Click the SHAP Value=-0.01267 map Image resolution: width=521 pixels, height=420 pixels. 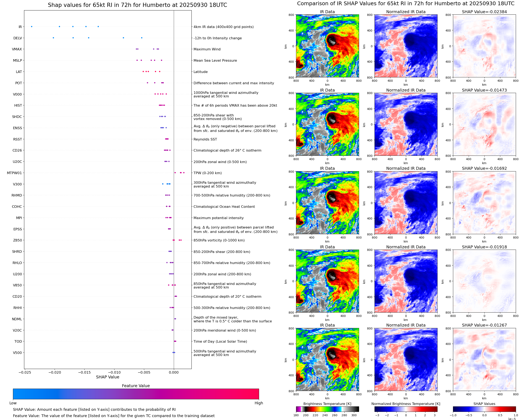[484, 360]
